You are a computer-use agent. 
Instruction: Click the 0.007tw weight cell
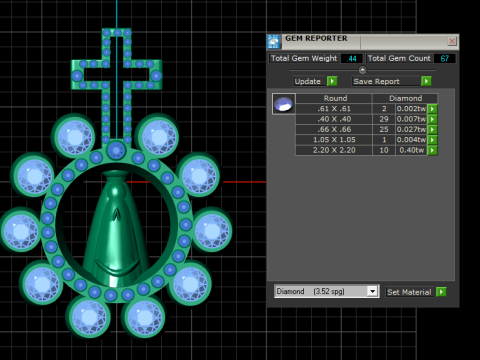[411, 119]
